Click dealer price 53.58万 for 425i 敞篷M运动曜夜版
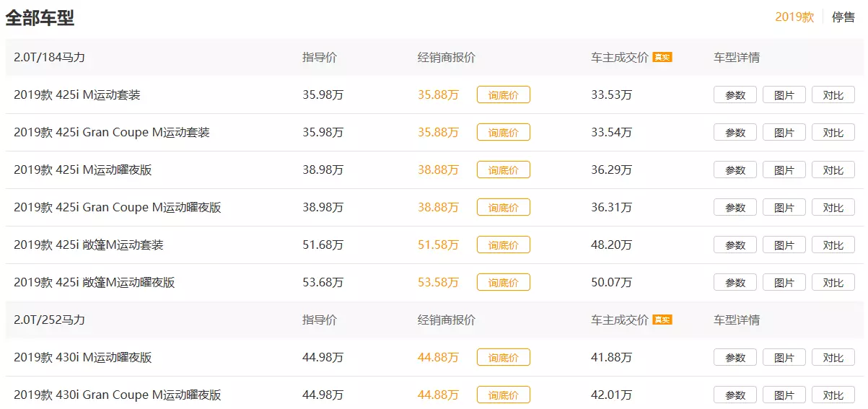868x409 pixels. tap(438, 283)
